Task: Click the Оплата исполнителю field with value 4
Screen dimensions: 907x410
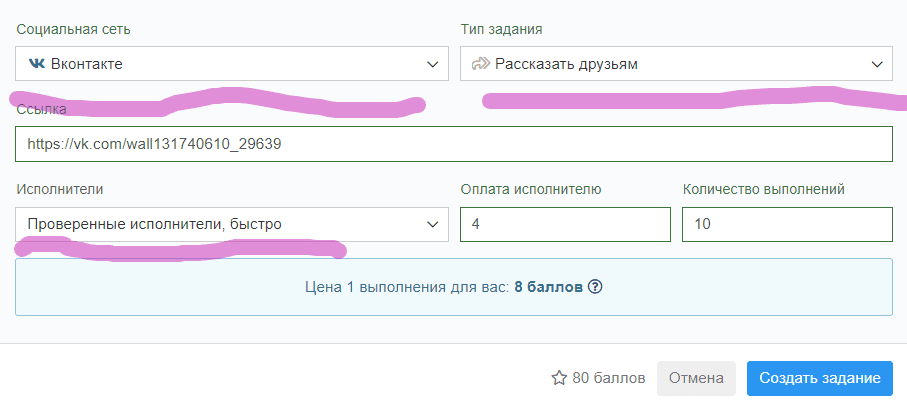Action: click(x=565, y=224)
